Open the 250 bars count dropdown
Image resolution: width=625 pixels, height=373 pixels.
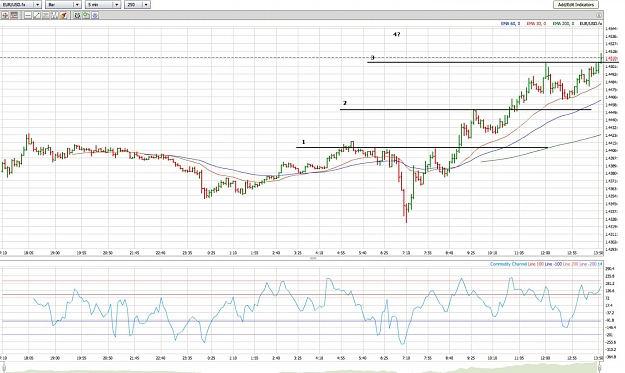coord(137,4)
